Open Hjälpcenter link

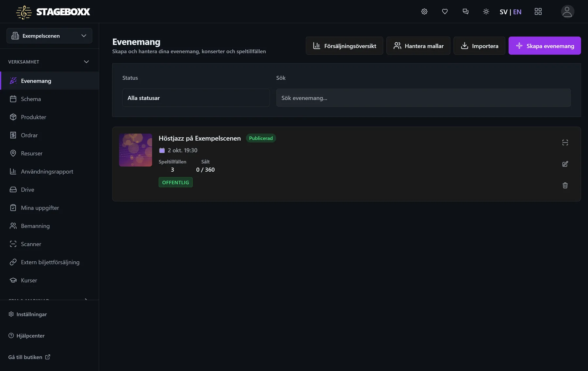point(26,336)
